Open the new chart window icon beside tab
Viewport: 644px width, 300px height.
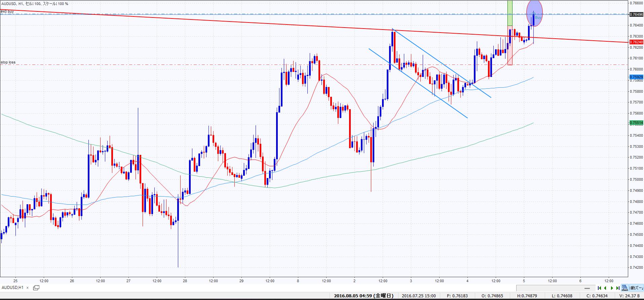(x=36, y=288)
